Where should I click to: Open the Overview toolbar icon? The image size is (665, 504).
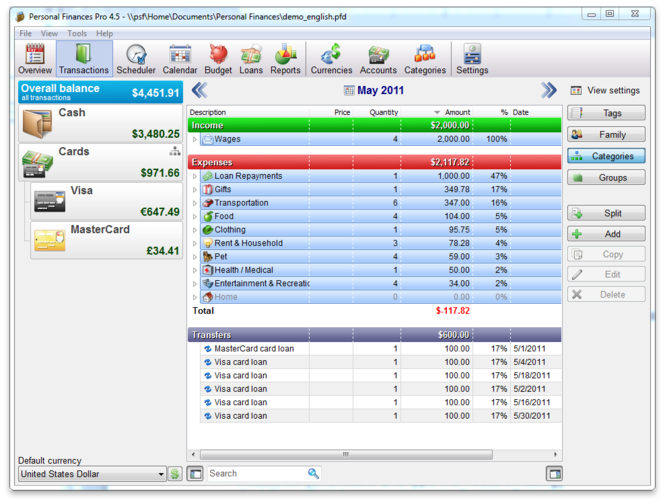click(x=35, y=59)
